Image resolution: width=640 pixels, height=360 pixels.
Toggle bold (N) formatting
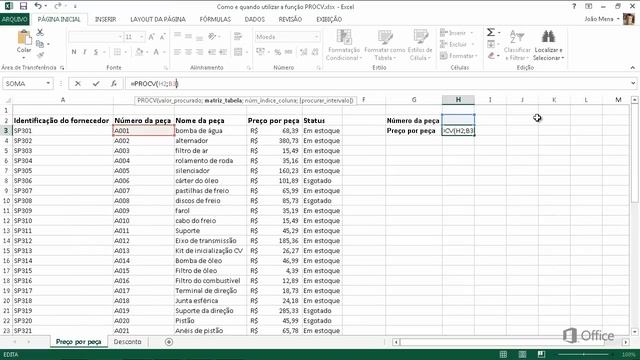tap(74, 52)
